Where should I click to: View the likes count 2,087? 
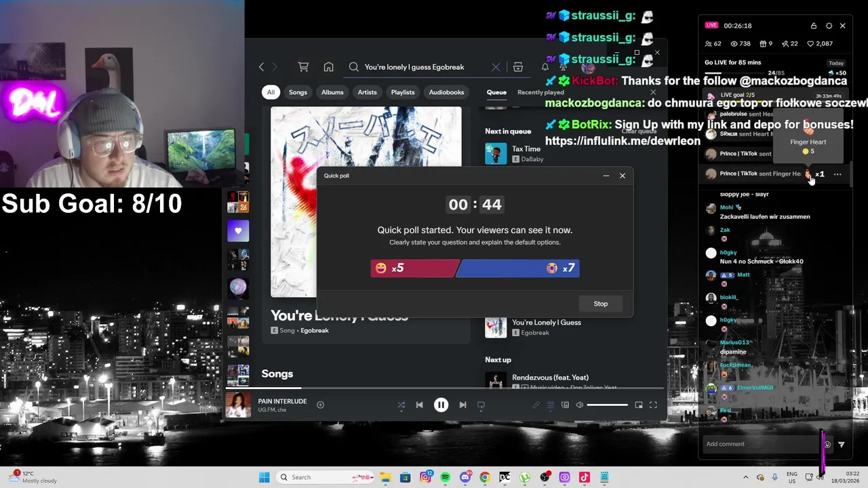[820, 44]
